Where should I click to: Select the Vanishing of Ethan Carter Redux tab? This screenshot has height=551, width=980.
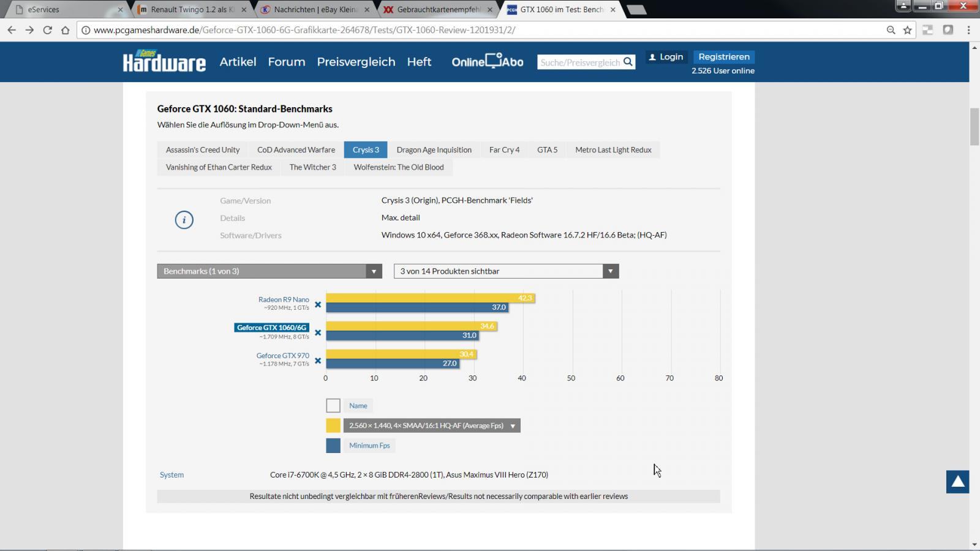tap(219, 167)
